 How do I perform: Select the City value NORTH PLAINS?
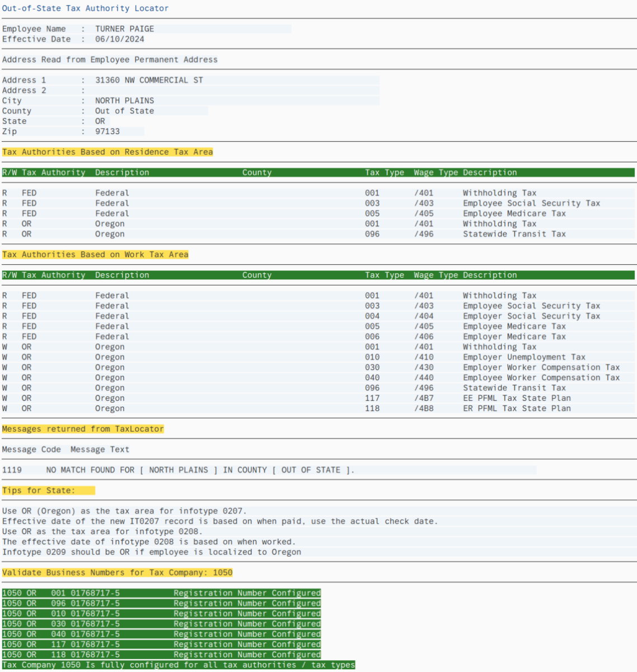pos(124,101)
